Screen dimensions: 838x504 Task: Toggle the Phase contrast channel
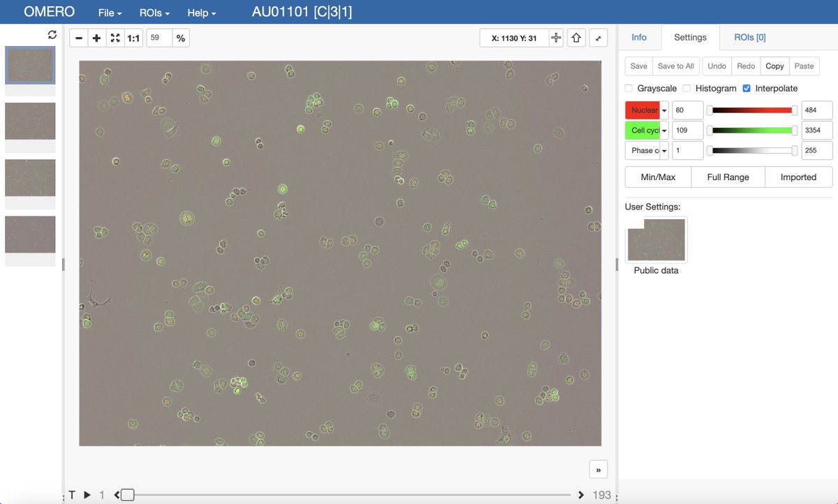(642, 151)
